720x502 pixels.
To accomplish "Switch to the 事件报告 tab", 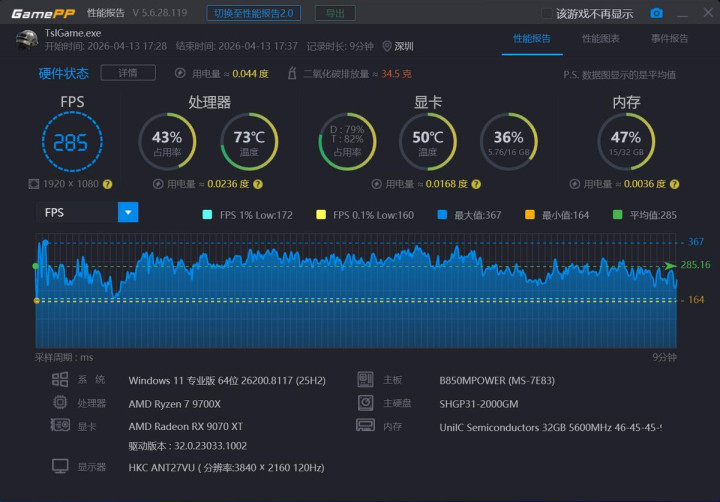I will [669, 38].
